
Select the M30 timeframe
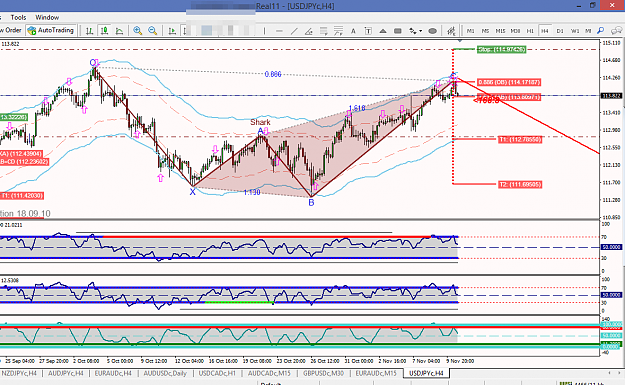pyautogui.click(x=515, y=31)
